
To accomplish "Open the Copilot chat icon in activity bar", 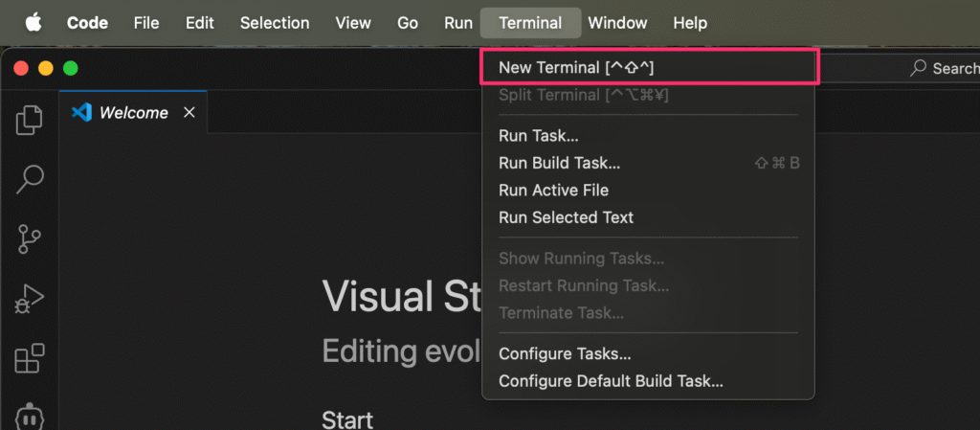I will [x=30, y=415].
